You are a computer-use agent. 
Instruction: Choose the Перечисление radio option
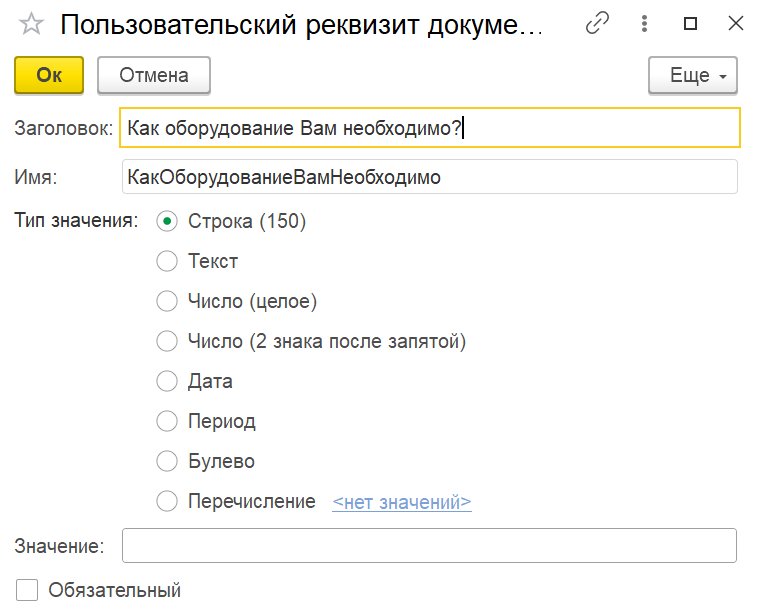pyautogui.click(x=167, y=501)
